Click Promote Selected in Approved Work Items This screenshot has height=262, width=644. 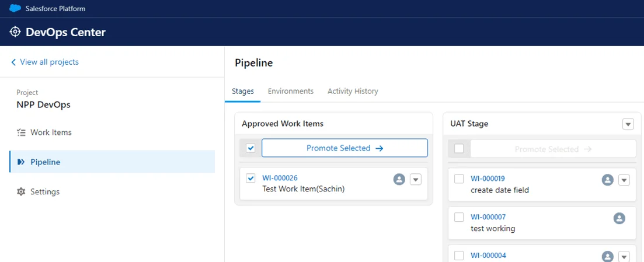point(344,148)
